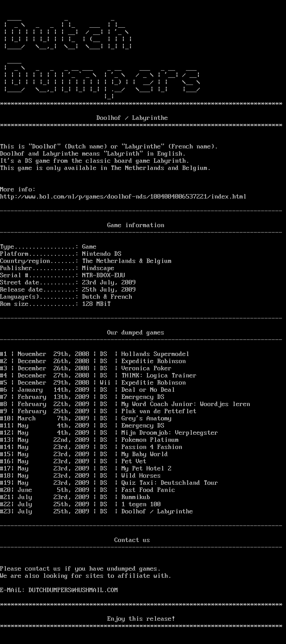Image resolution: width=286 pixels, height=644 pixels.
Task: Click the 'Grey's Anatomy' entry
Action: coord(147,419)
